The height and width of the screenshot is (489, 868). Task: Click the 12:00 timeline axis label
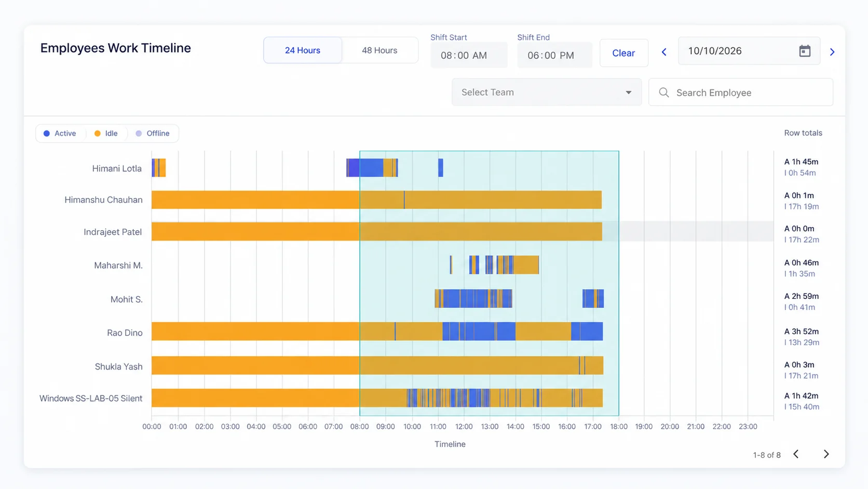click(464, 427)
